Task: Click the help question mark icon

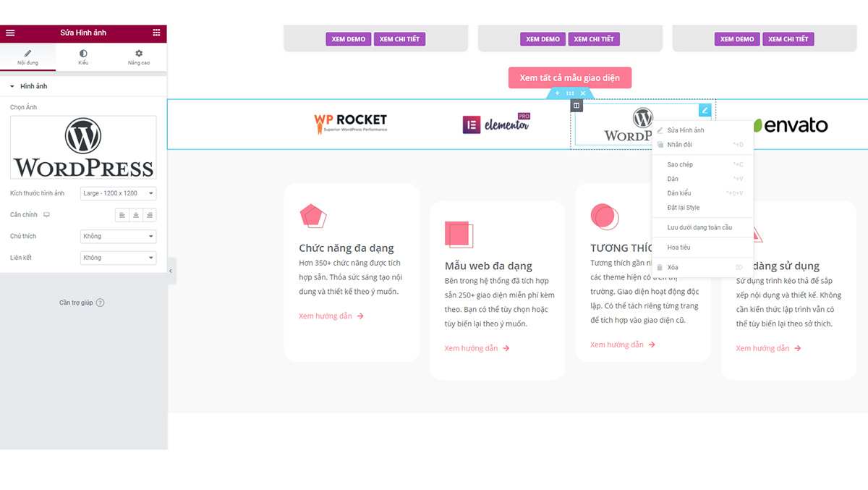Action: [x=100, y=303]
